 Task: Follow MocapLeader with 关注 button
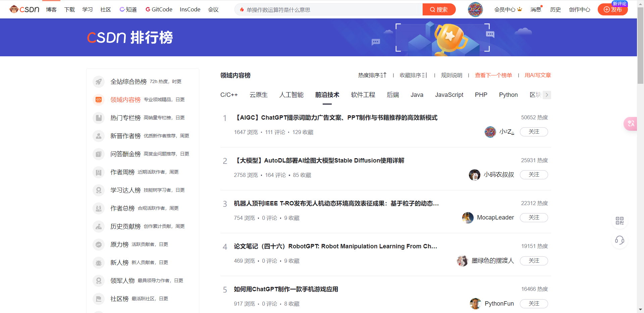point(534,217)
